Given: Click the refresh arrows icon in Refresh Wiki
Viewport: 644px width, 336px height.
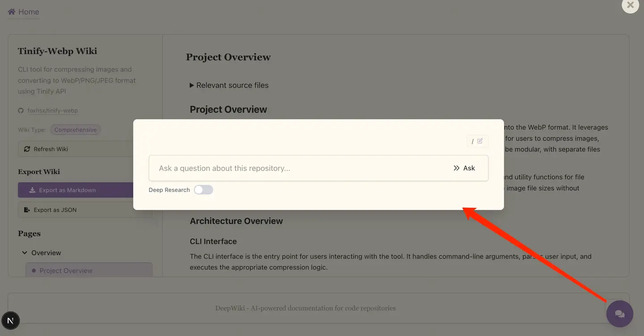Looking at the screenshot, I should coord(27,149).
